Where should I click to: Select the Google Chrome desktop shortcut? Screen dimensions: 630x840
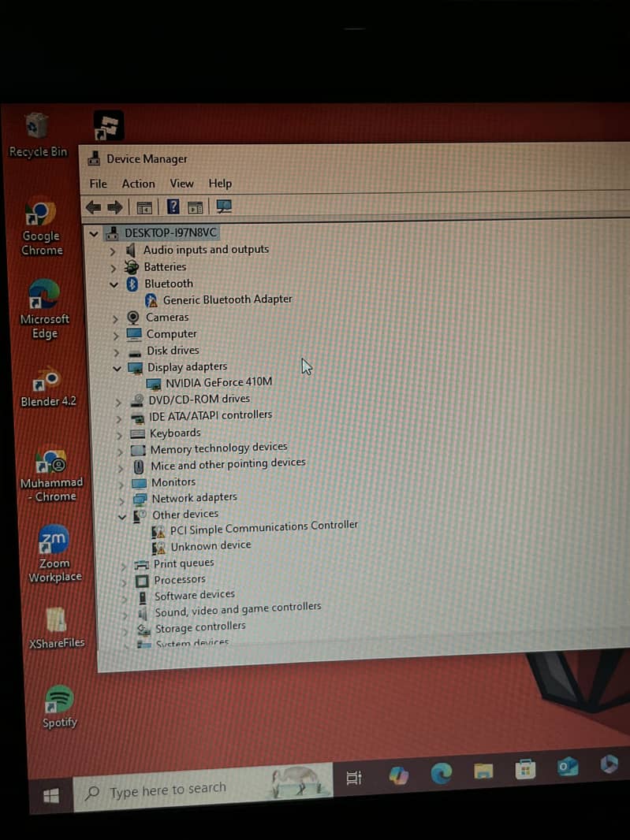click(x=41, y=227)
